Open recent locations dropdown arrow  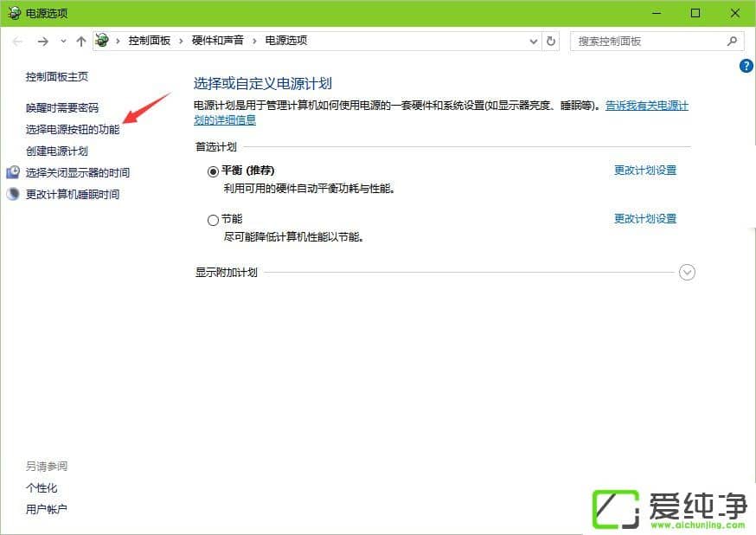[63, 42]
